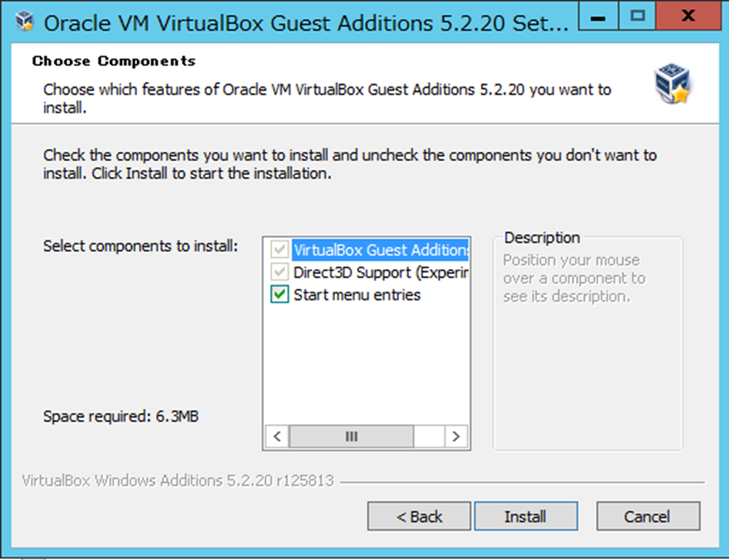Click the component list's left scroll arrow
The width and height of the screenshot is (729, 560).
point(277,436)
